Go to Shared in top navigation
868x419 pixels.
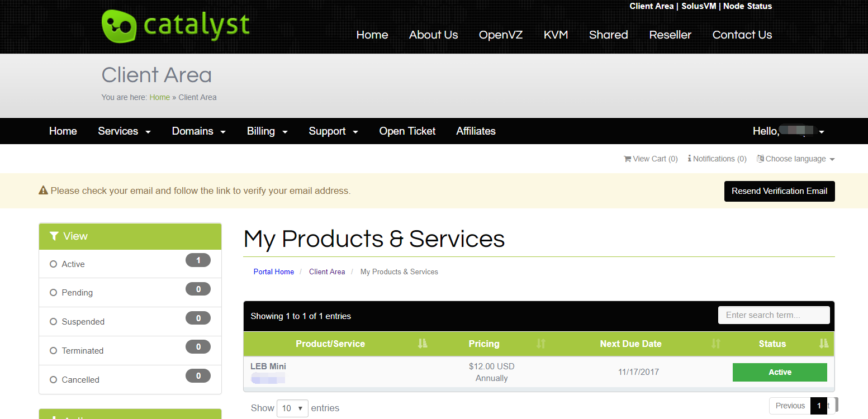tap(609, 35)
